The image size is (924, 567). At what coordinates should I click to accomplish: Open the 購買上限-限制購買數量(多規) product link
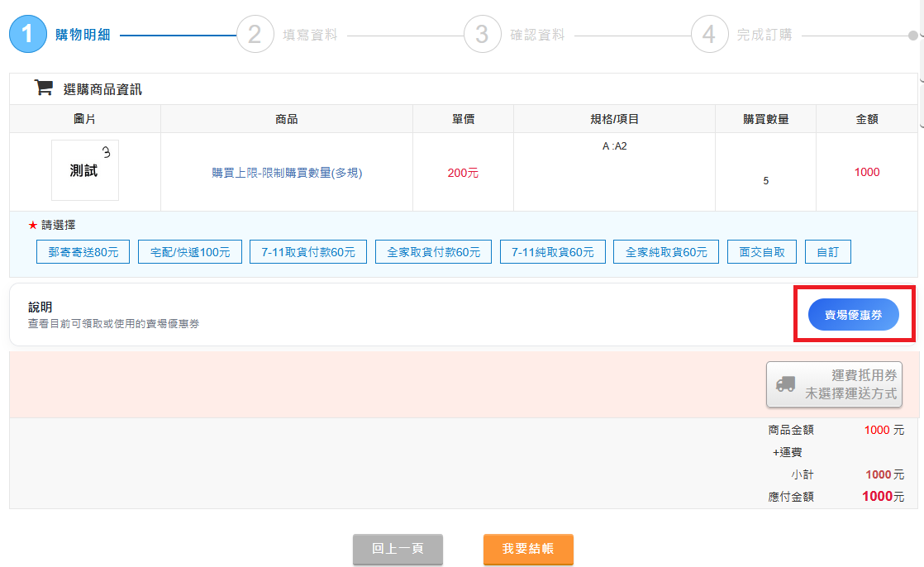(287, 173)
